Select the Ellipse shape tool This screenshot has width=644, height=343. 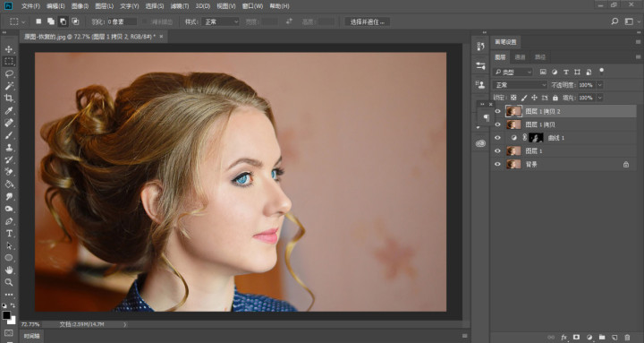tap(9, 258)
